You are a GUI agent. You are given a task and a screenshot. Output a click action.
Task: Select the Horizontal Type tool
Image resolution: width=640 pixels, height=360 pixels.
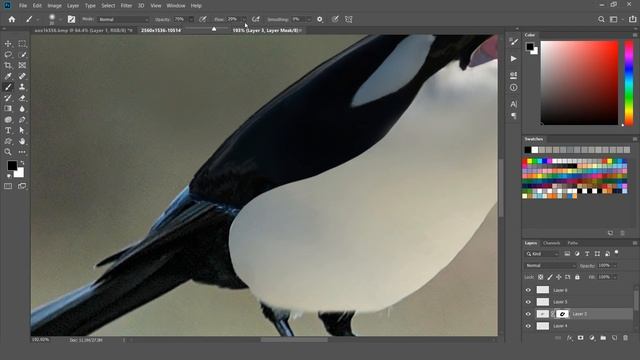coord(8,130)
